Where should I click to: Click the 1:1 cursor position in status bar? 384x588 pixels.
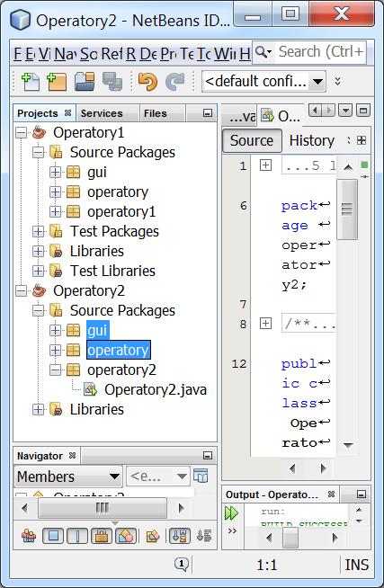point(267,565)
